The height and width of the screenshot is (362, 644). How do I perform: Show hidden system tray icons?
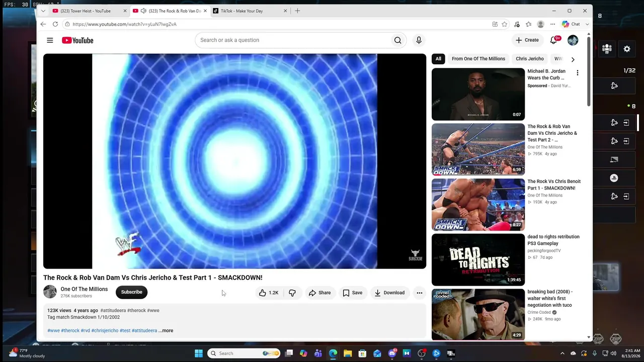[562, 353]
